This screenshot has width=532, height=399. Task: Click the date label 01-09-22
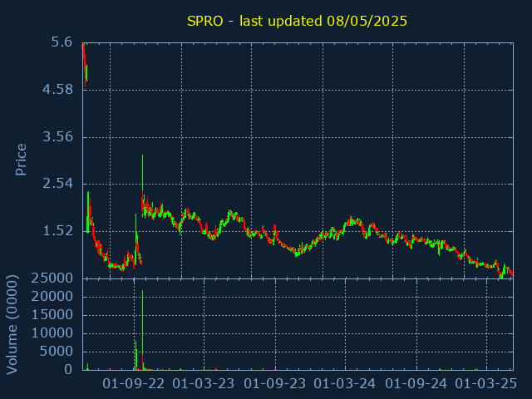click(x=134, y=384)
